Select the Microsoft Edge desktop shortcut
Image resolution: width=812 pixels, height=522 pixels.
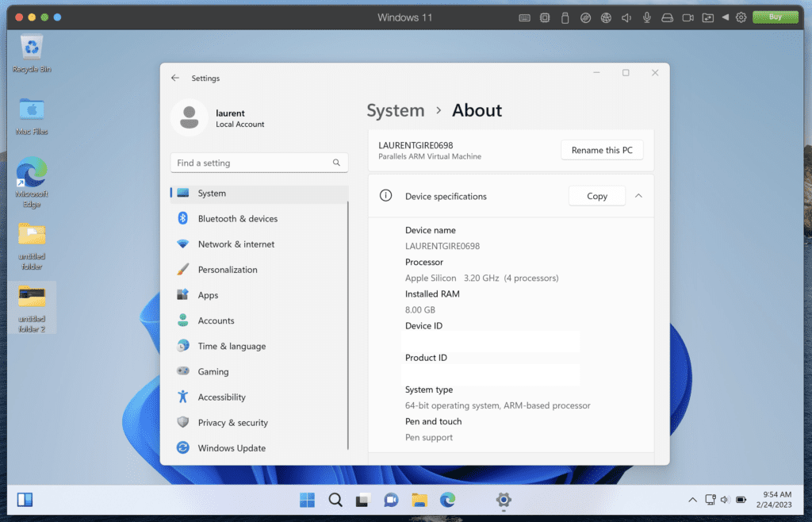point(32,182)
